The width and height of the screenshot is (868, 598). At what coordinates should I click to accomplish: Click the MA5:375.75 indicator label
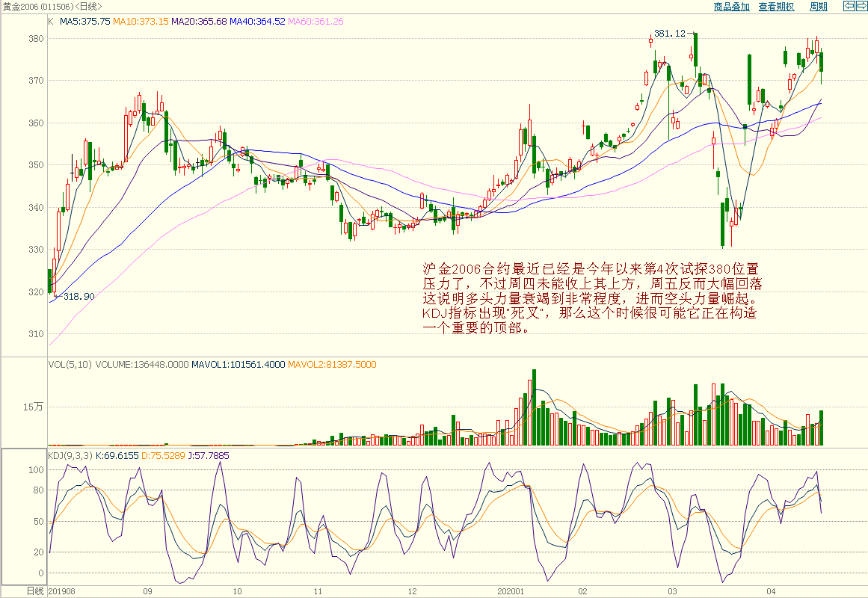(85, 22)
